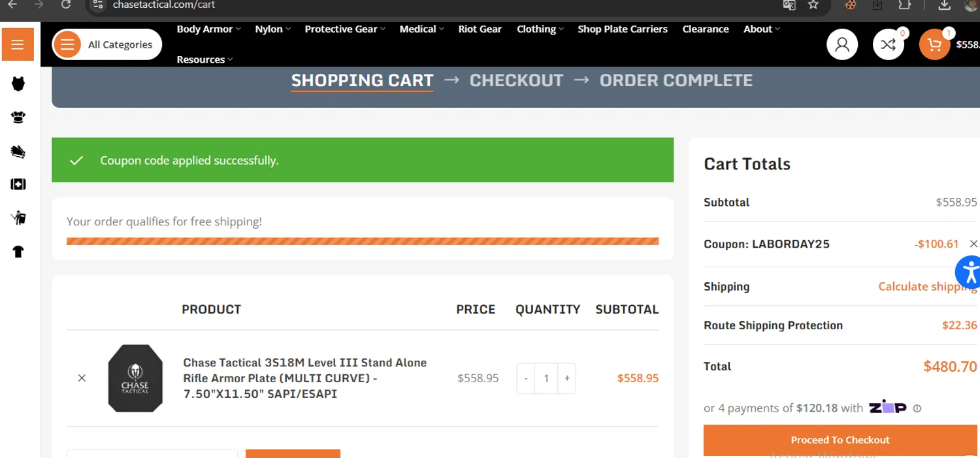
Task: Click the medical kit sidebar icon
Action: click(18, 185)
